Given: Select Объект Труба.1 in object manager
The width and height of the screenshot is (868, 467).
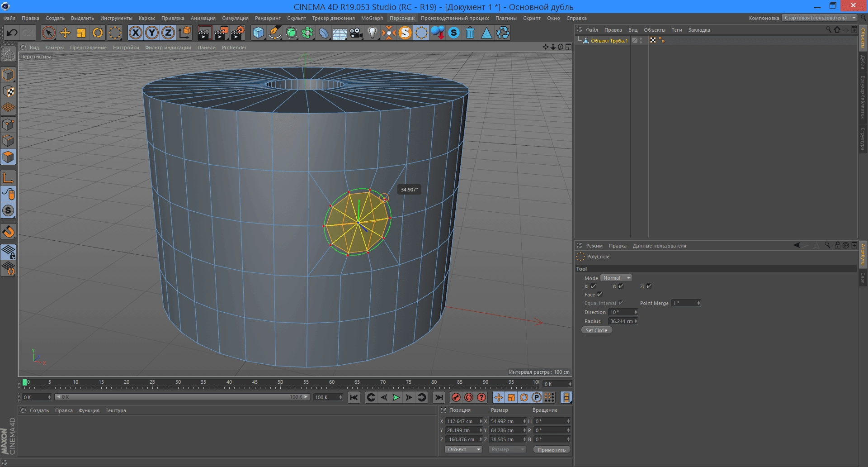Looking at the screenshot, I should pyautogui.click(x=609, y=41).
